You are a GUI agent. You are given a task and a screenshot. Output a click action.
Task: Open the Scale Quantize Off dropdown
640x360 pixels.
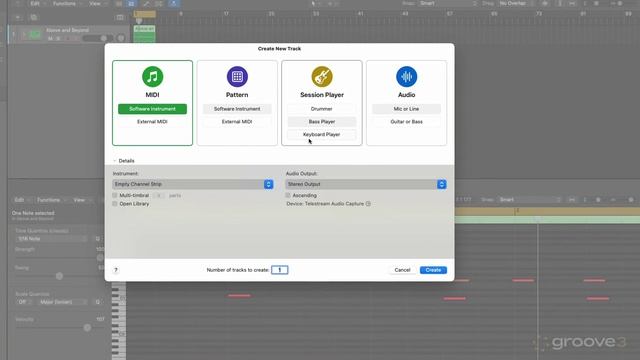pyautogui.click(x=24, y=302)
